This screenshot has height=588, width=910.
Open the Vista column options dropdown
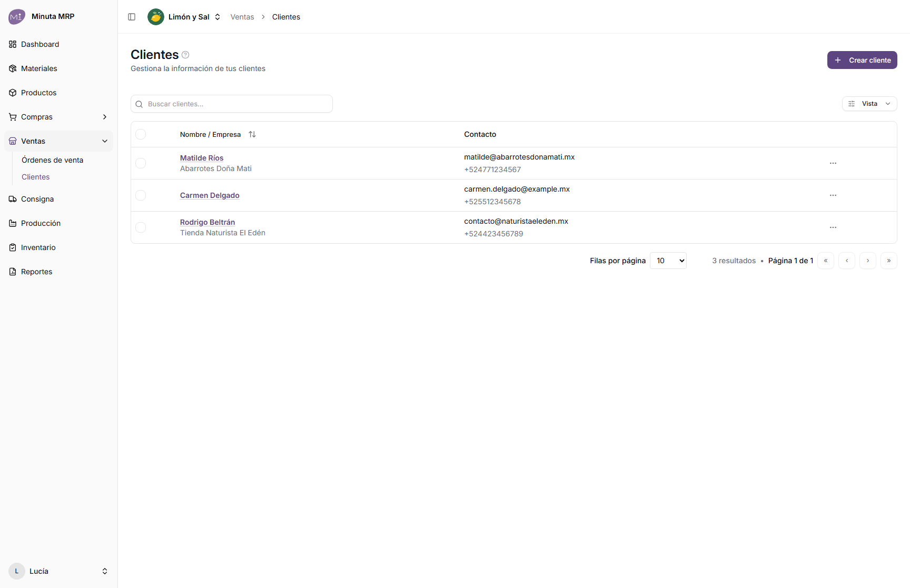[869, 104]
